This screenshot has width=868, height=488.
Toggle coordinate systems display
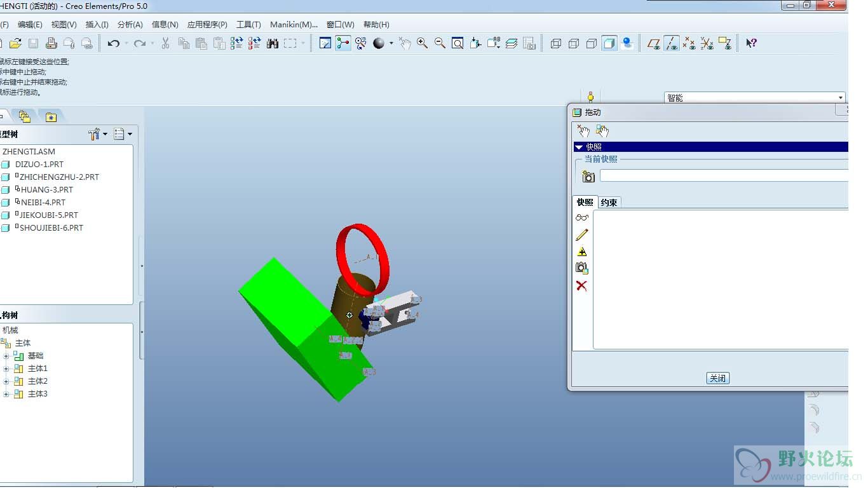707,43
